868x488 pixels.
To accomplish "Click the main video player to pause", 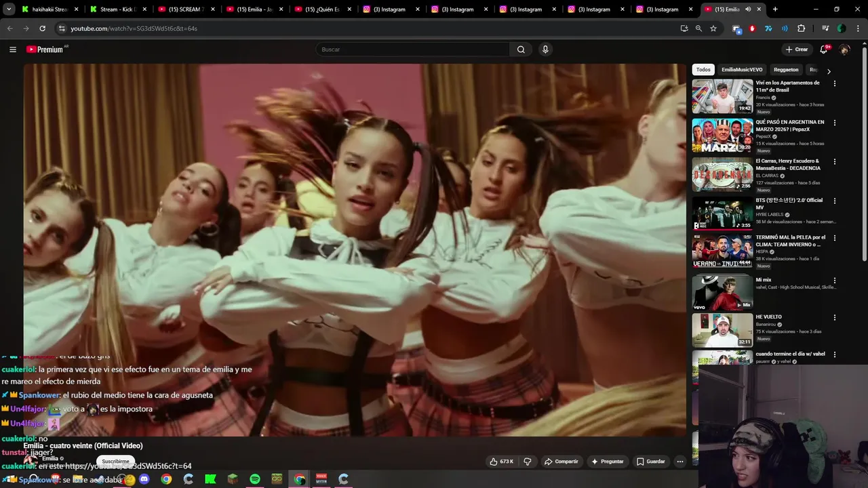I will pos(355,250).
